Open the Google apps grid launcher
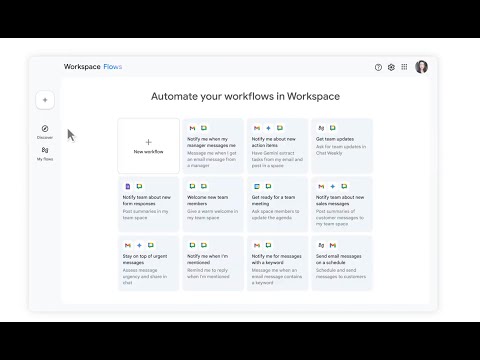The image size is (480, 360). pos(404,67)
